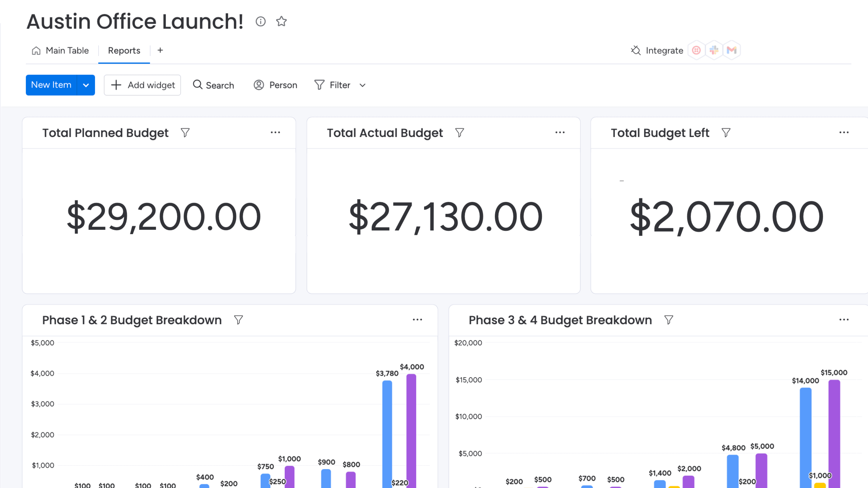Viewport: 868px width, 488px height.
Task: Open Phase 1 & 2 Budget Breakdown menu
Action: pos(418,319)
